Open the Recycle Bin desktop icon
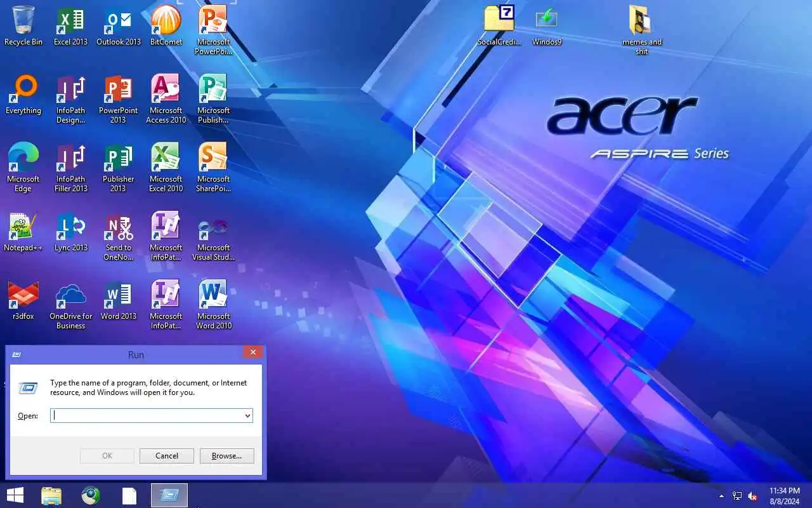The image size is (812, 508). click(23, 25)
